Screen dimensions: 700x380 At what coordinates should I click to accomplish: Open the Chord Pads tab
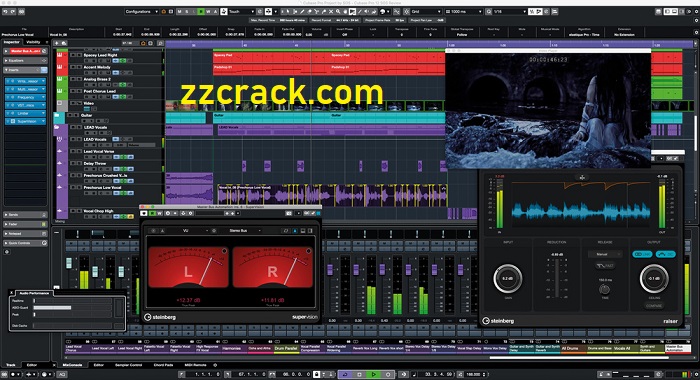coord(163,365)
